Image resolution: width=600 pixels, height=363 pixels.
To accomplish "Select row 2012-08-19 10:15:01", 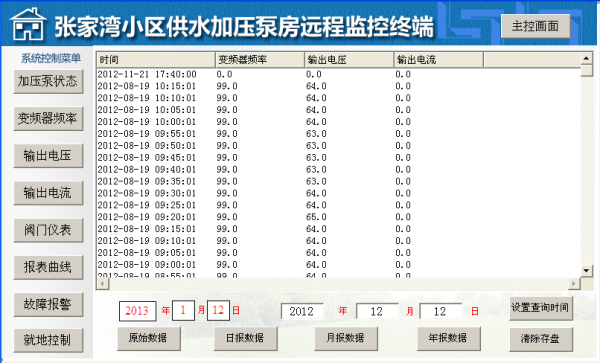I will pos(338,86).
